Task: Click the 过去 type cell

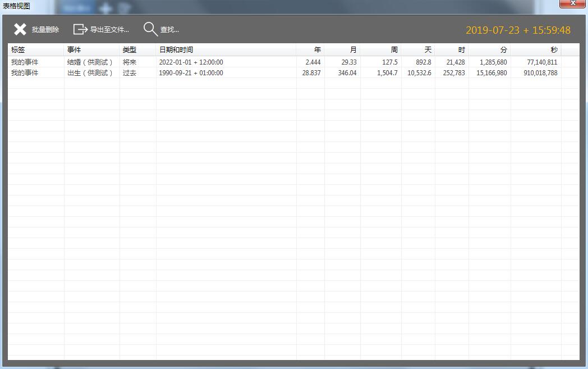Action: coord(130,73)
